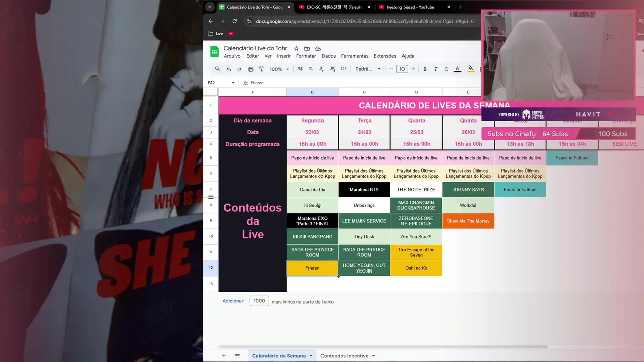This screenshot has width=644, height=362.
Task: Select the Maratona BTS cell
Action: (364, 190)
